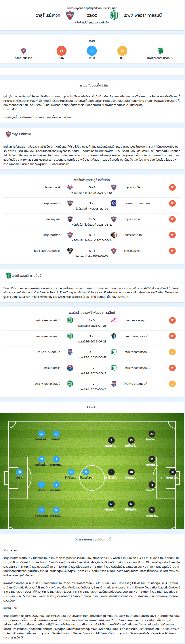Select the blue draw count circle in H2H
185x644 pixels.
(92, 51)
